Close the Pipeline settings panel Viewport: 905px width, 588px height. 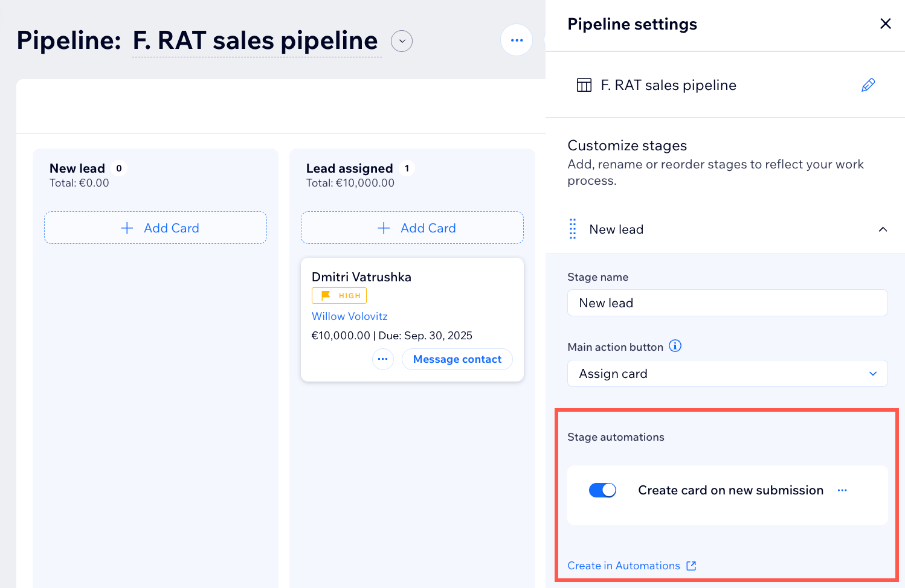(885, 24)
